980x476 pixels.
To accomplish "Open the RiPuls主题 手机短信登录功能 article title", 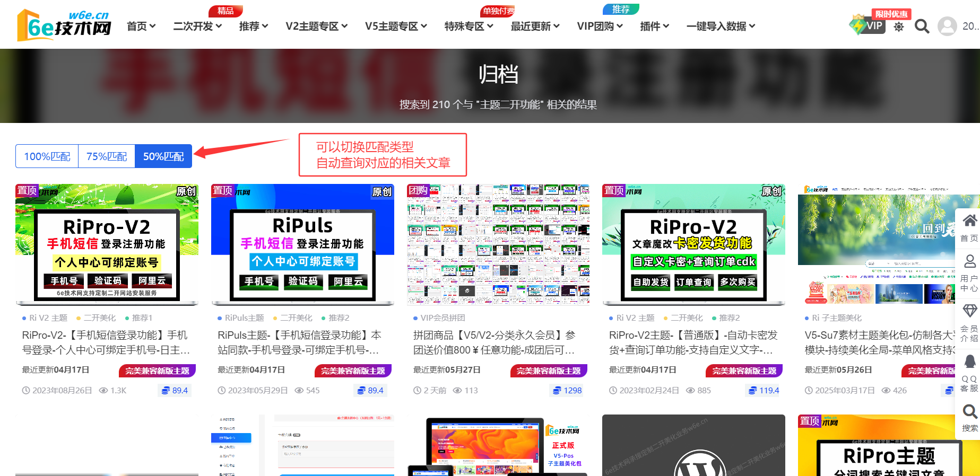I will (299, 342).
